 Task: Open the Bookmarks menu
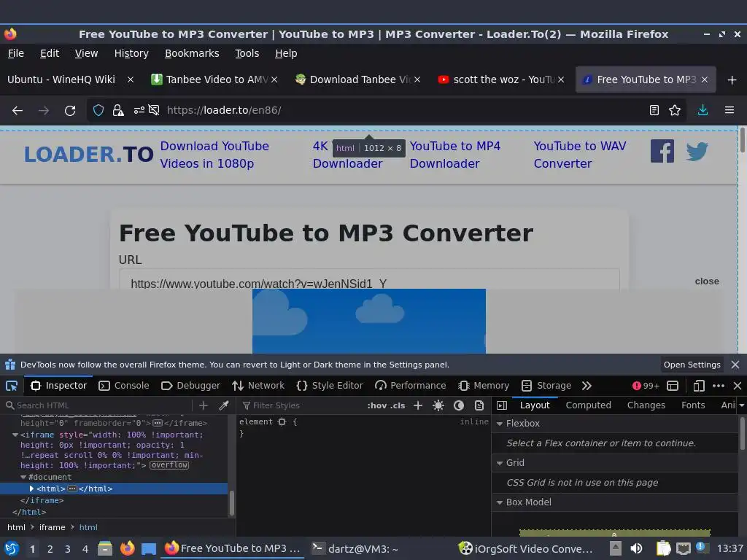click(x=192, y=53)
